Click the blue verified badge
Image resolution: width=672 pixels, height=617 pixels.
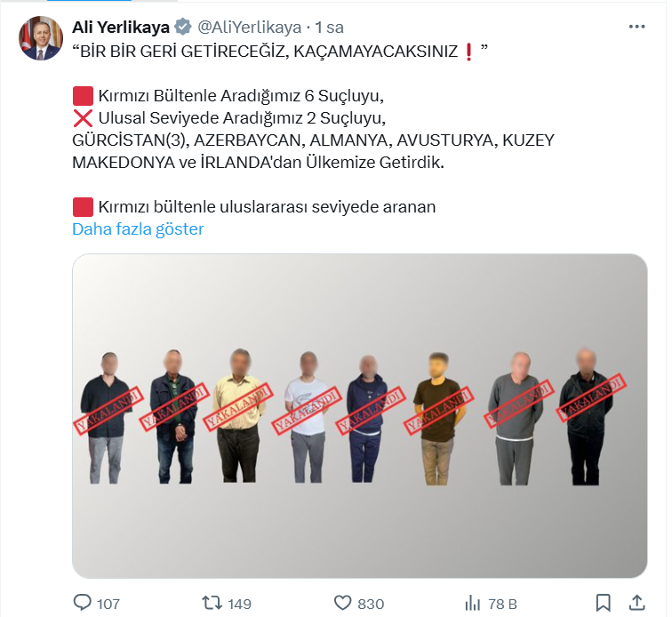click(183, 27)
